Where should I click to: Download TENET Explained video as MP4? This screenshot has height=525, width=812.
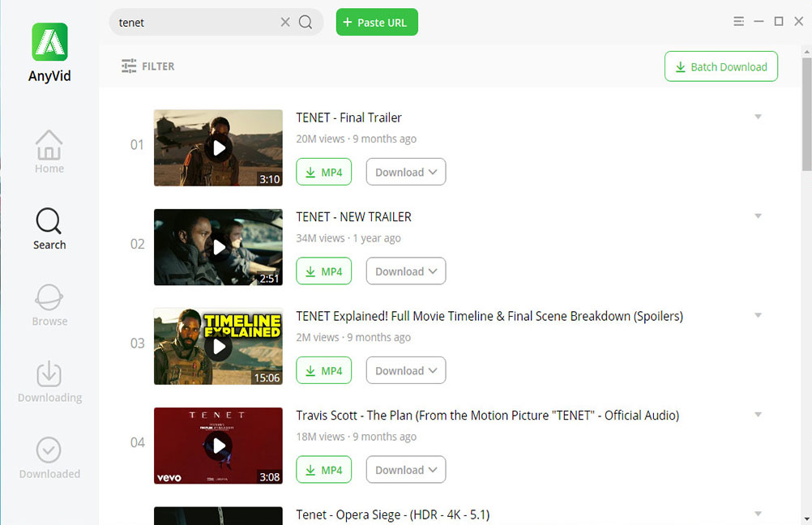pos(323,370)
